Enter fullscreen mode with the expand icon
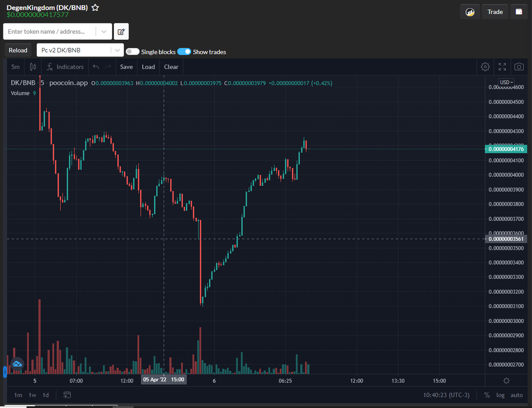532x408 pixels. pos(502,67)
